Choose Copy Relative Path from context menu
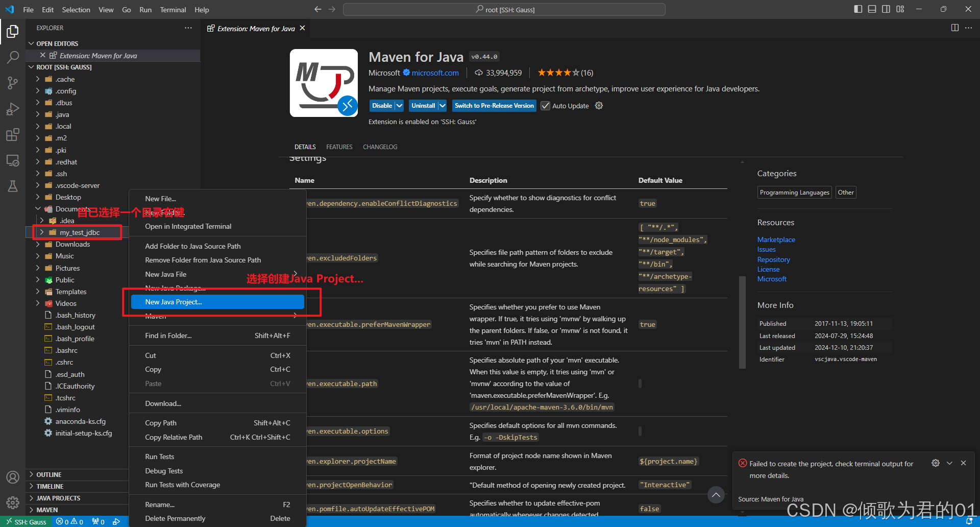This screenshot has height=527, width=980. pyautogui.click(x=217, y=437)
